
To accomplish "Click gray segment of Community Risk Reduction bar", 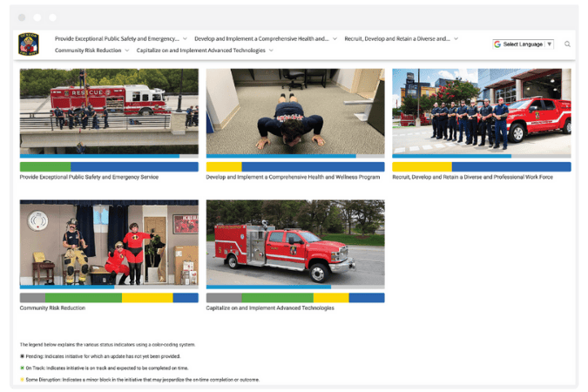I will pos(32,298).
